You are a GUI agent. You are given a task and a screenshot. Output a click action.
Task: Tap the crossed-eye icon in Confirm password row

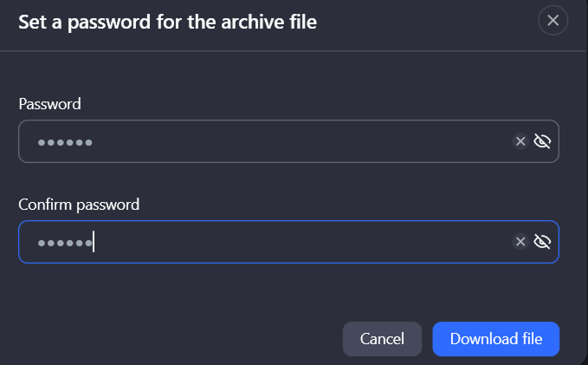543,242
